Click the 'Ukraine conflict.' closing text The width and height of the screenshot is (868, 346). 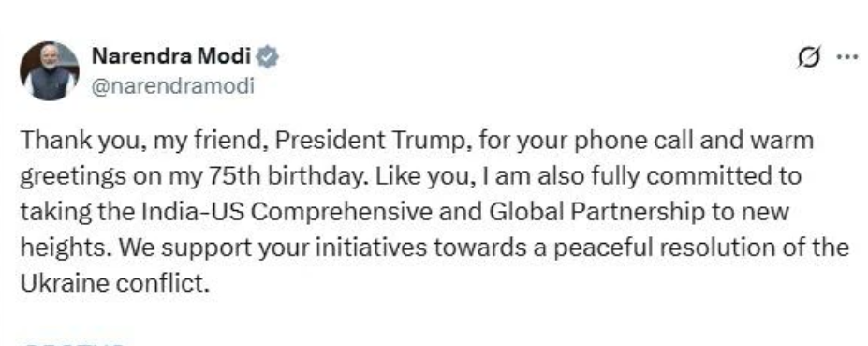(x=115, y=283)
